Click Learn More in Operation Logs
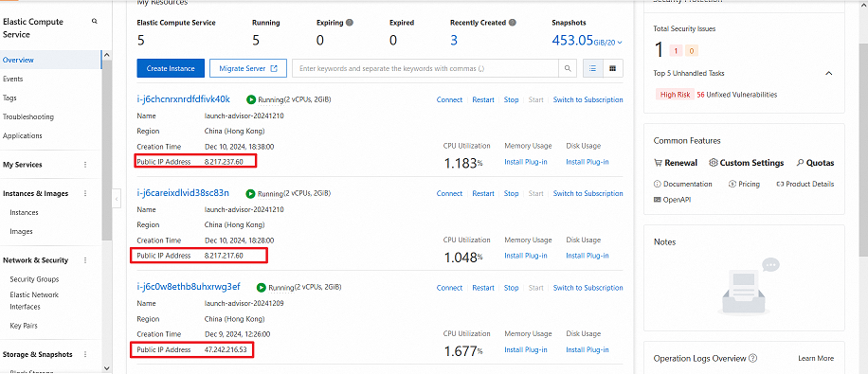This screenshot has height=374, width=868. pyautogui.click(x=816, y=359)
